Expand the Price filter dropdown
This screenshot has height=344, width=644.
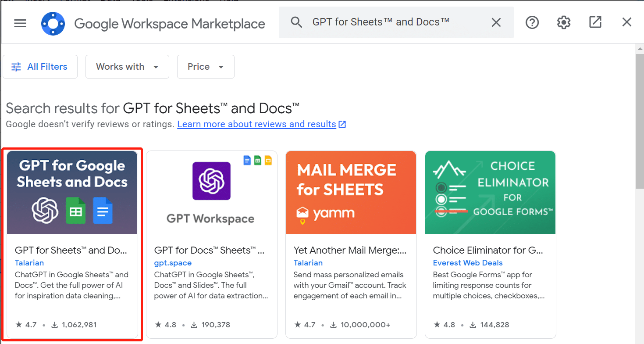(x=206, y=67)
